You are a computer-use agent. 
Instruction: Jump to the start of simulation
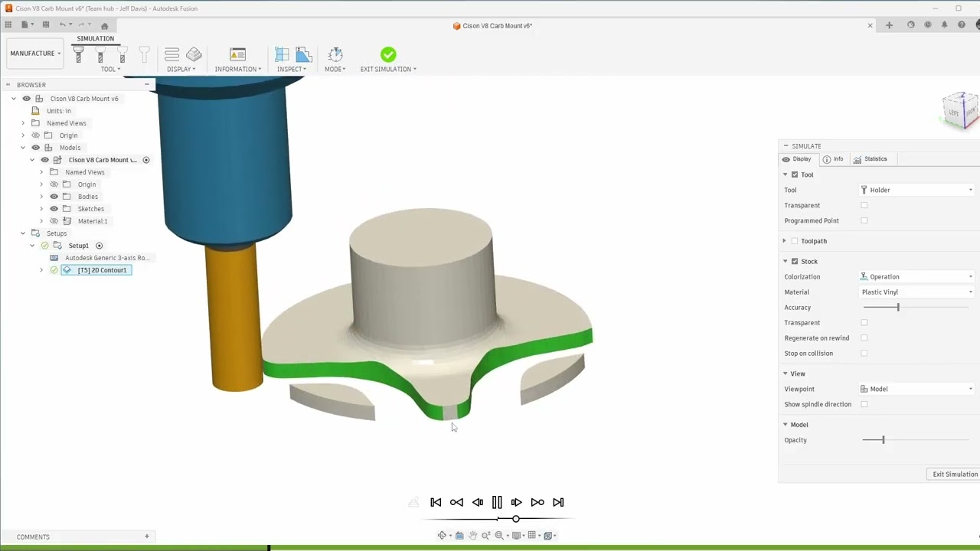point(436,502)
